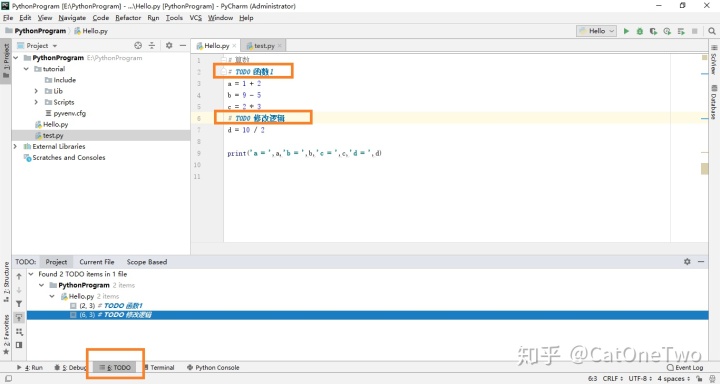Select pyvenv.cfg file in Project tree

click(x=65, y=113)
